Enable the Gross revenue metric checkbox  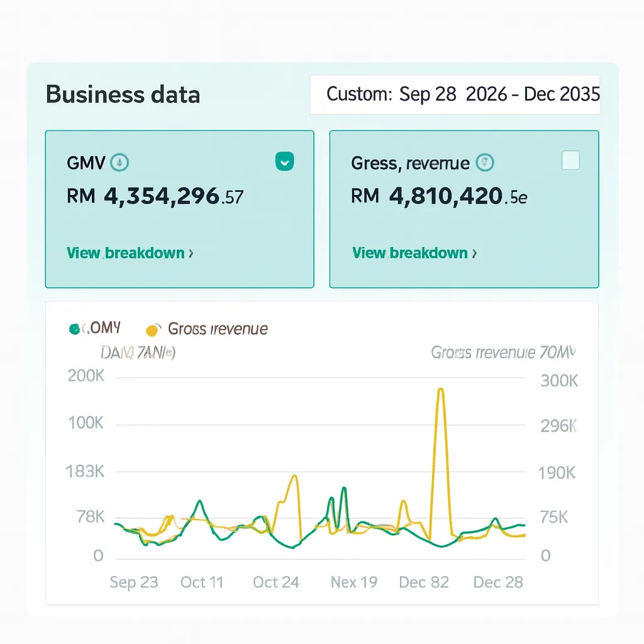[x=570, y=161]
